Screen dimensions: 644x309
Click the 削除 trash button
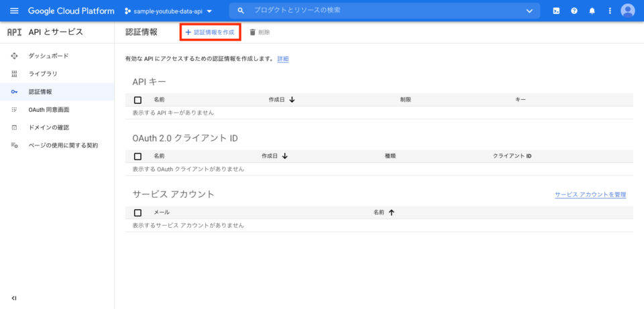pos(260,32)
